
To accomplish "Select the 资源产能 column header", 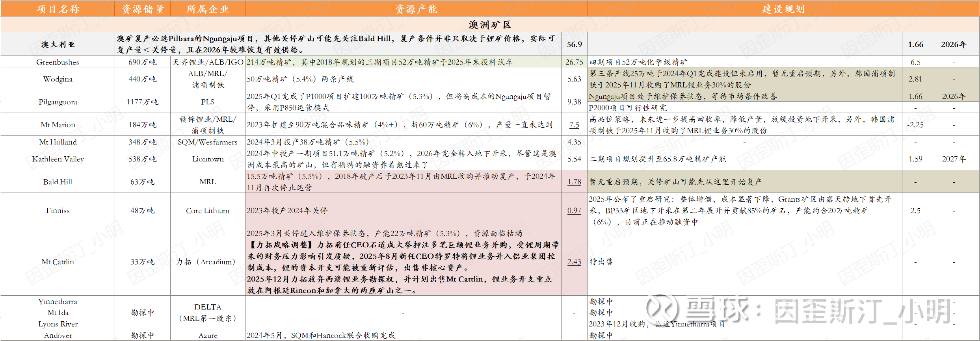I will (416, 9).
